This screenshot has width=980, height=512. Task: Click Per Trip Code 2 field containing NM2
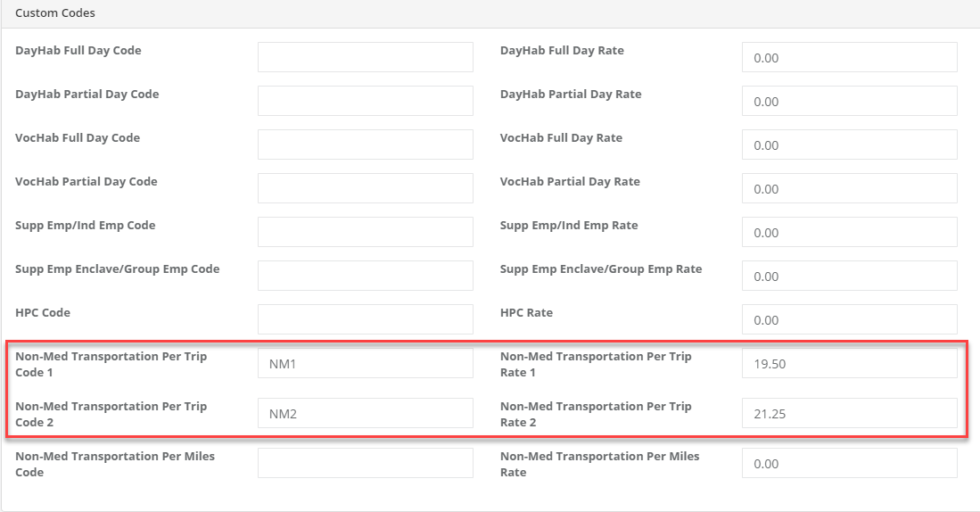(365, 413)
